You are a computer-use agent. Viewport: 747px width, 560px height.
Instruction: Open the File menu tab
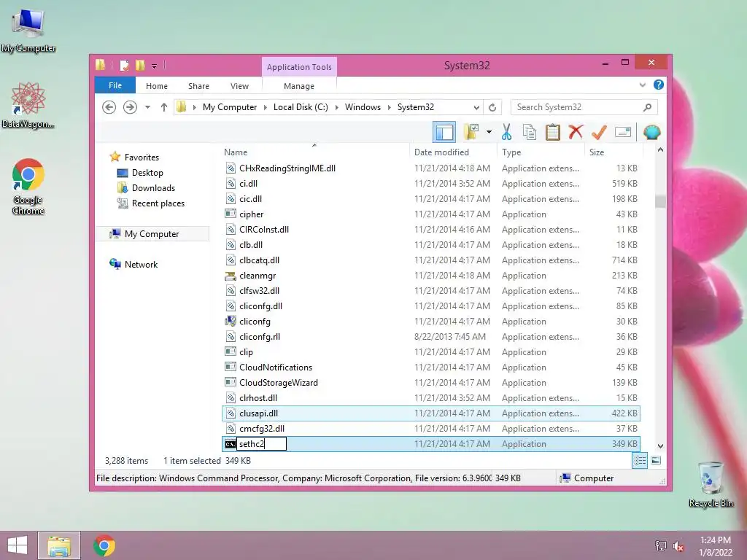115,85
